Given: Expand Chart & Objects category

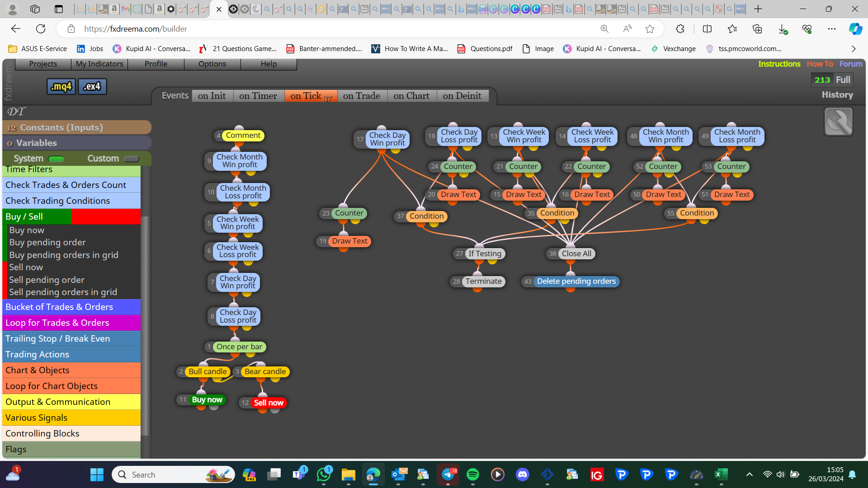Looking at the screenshot, I should [71, 370].
